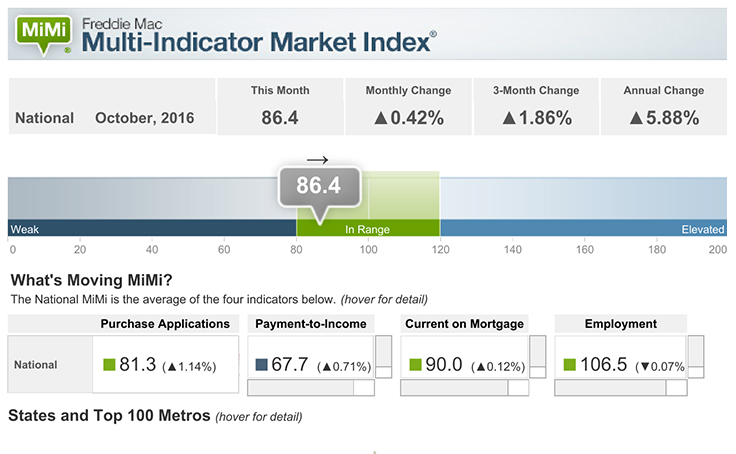
Task: Click the Monthly Change 0.42% box
Action: click(408, 107)
